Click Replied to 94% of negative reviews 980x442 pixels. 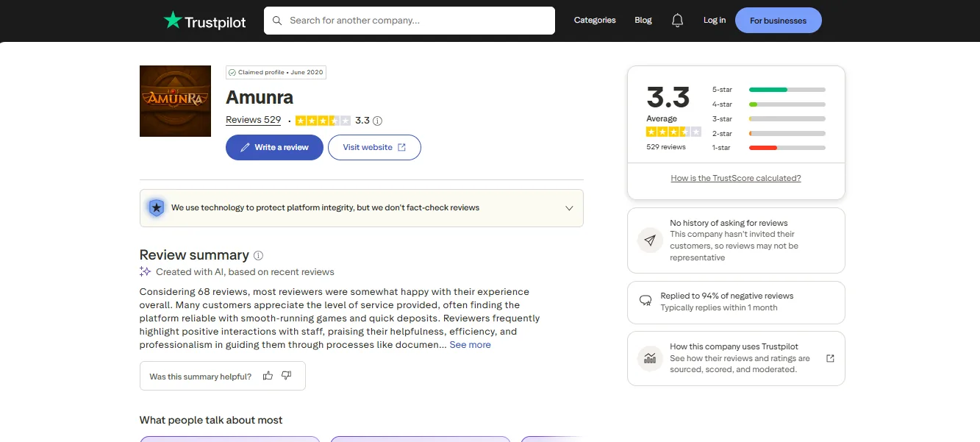click(x=726, y=296)
